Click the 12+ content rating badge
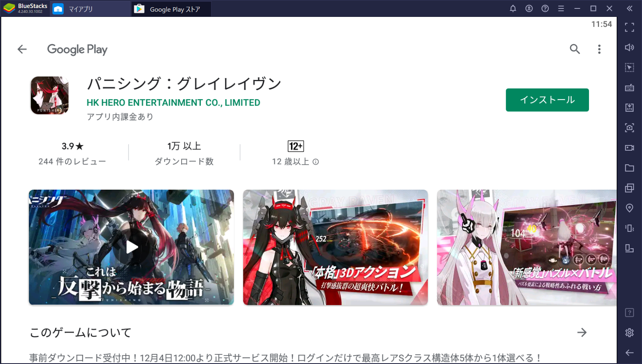 296,146
